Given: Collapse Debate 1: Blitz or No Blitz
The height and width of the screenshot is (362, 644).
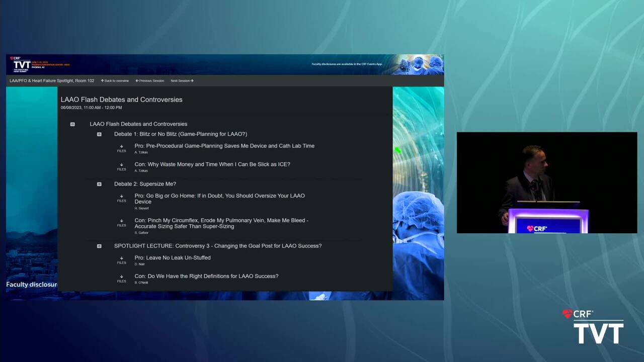Looking at the screenshot, I should coord(99,134).
